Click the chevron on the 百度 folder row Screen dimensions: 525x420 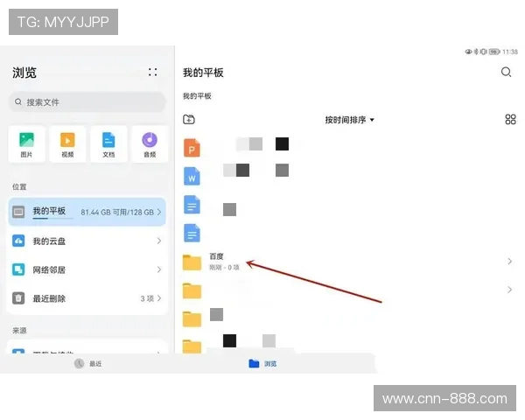[x=509, y=262]
